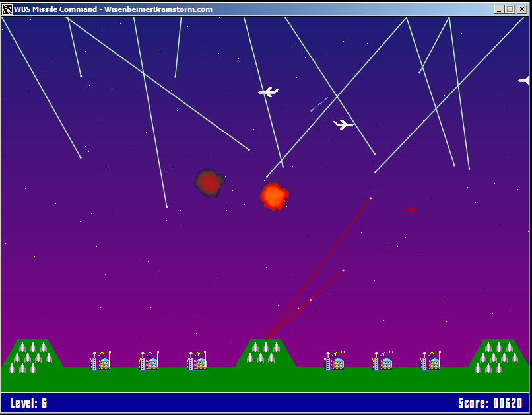Click the WBS Missile Command title bar icon
Screen dimensions: 532x415
(x=7, y=9)
